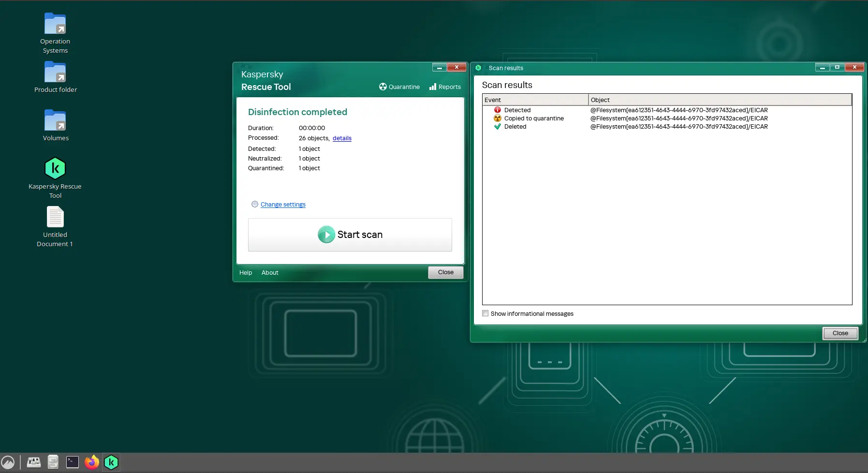Open the terminal from the taskbar

tap(73, 462)
